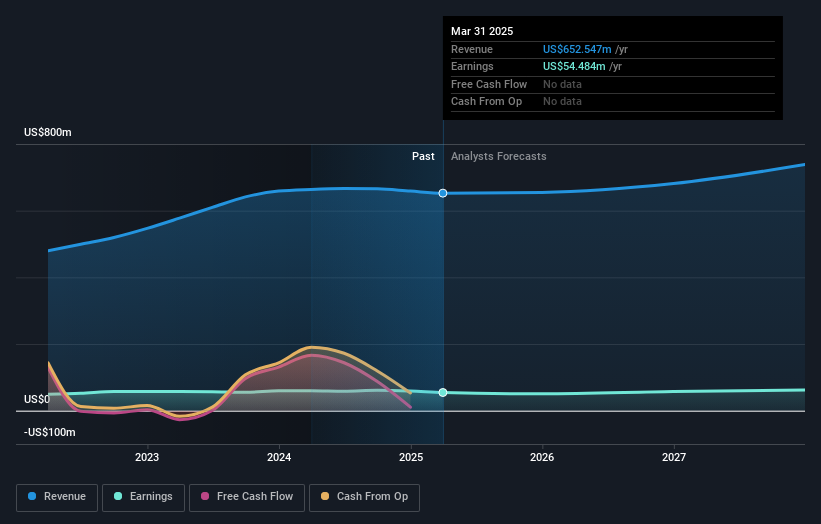The height and width of the screenshot is (524, 821).
Task: Click the US$54.484m earnings value
Action: [574, 66]
